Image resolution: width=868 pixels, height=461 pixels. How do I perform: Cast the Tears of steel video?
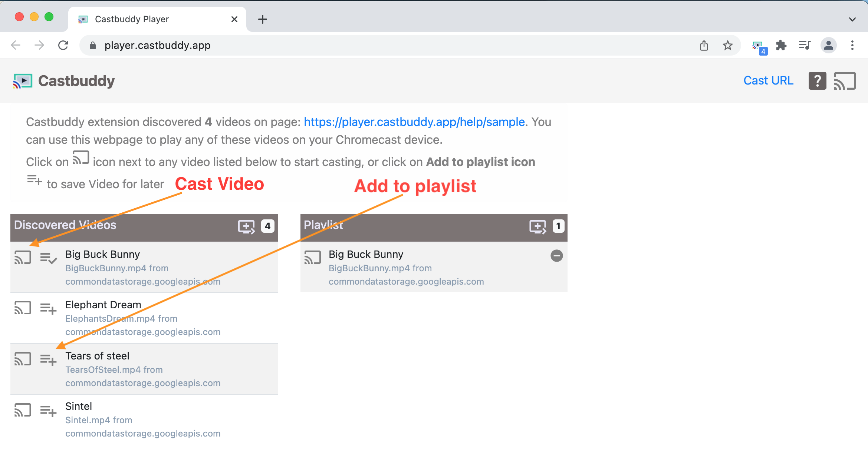tap(23, 359)
